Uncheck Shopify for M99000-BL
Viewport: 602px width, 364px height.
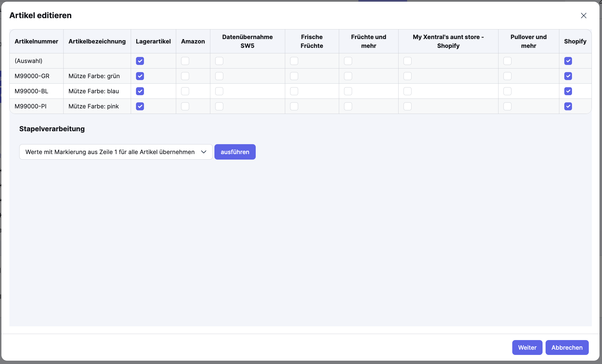tap(568, 91)
